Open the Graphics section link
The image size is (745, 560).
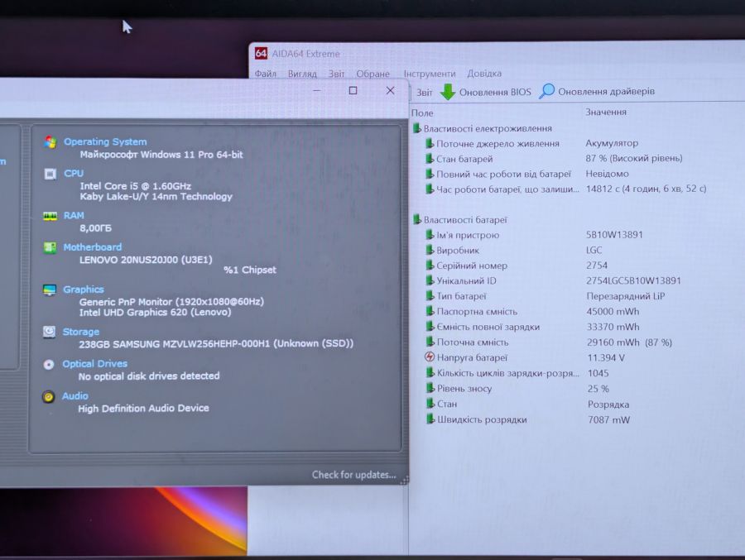point(83,290)
